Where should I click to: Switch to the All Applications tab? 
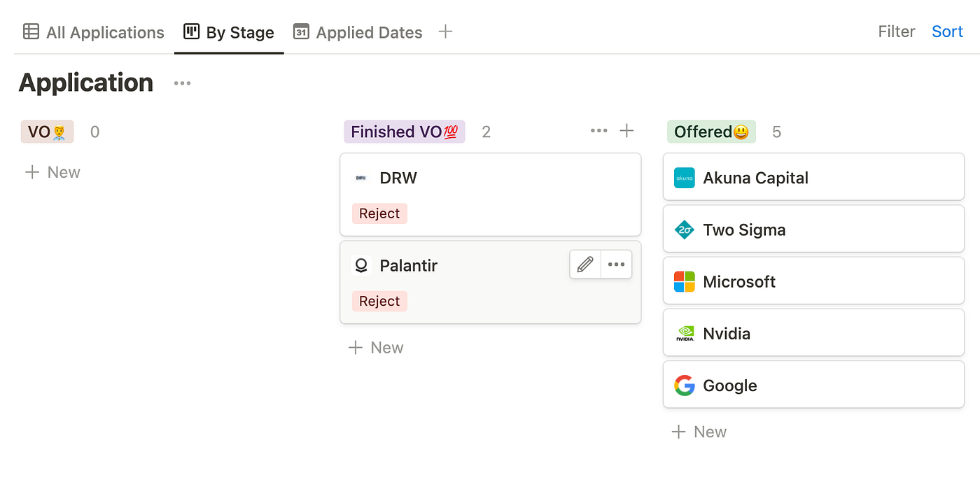click(x=93, y=32)
